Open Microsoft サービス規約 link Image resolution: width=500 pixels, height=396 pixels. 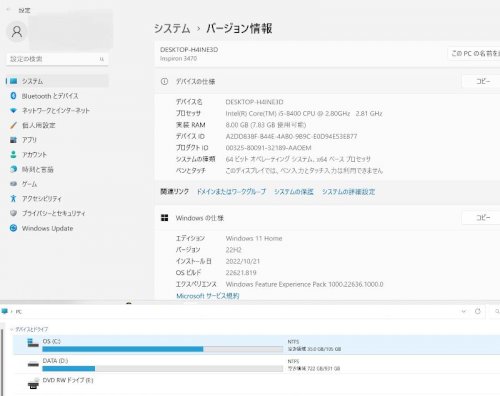click(208, 296)
